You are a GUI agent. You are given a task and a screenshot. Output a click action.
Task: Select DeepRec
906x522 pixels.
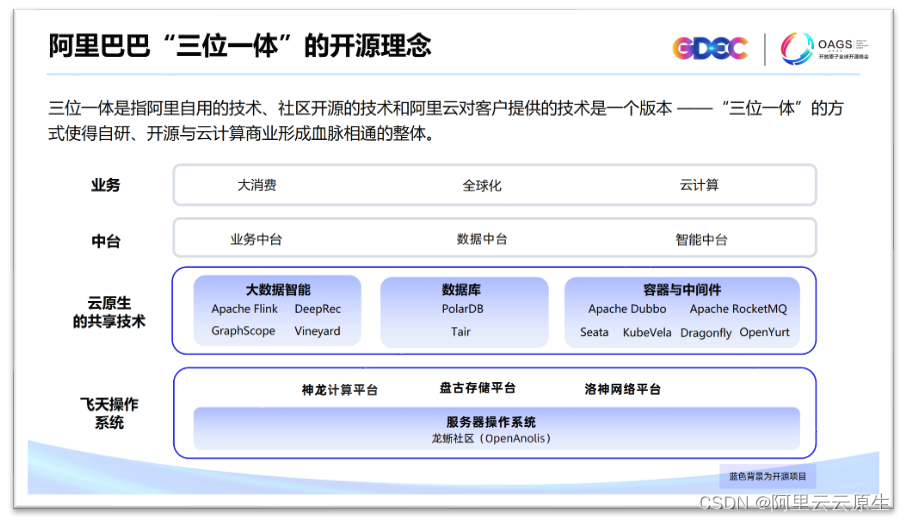(x=318, y=309)
